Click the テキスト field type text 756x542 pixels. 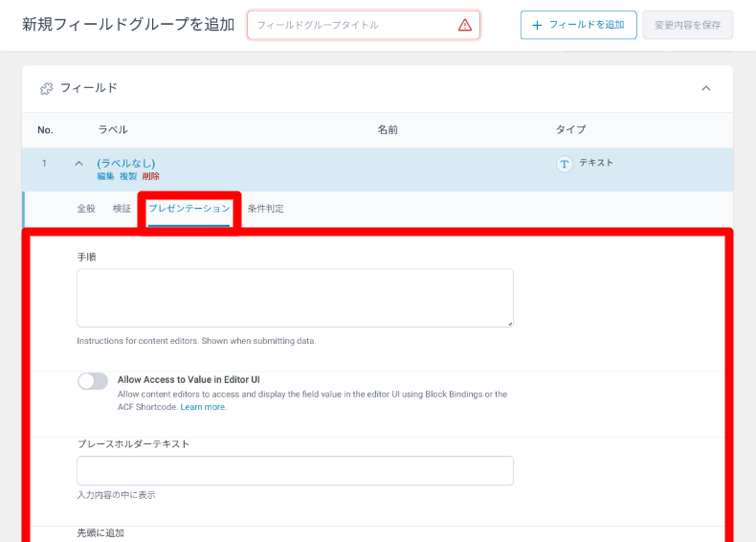tap(596, 163)
